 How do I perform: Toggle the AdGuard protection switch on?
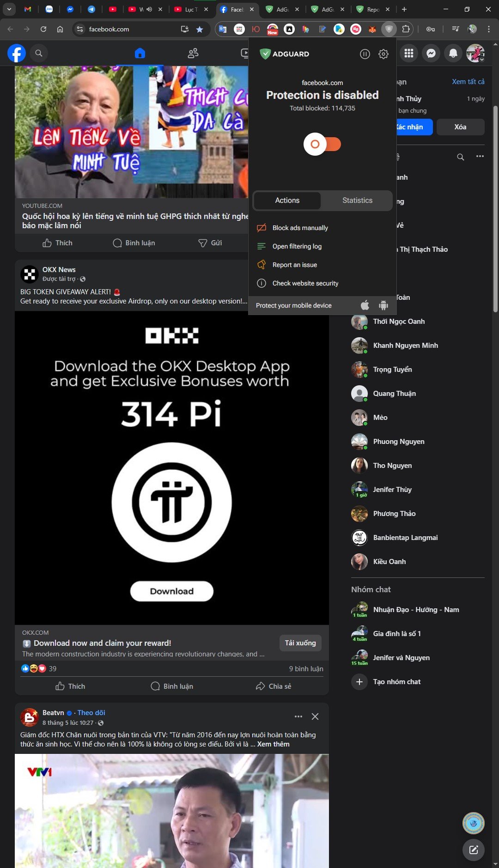(x=322, y=144)
